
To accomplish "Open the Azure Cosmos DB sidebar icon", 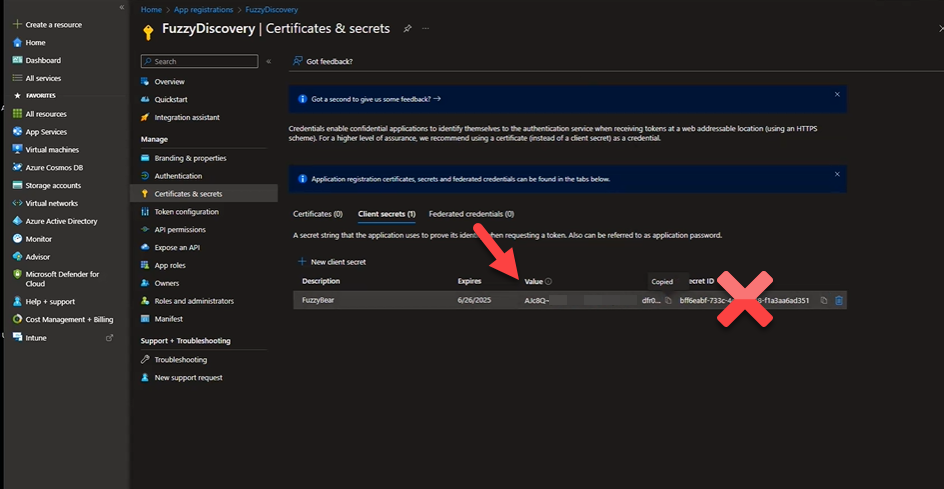I will (17, 167).
